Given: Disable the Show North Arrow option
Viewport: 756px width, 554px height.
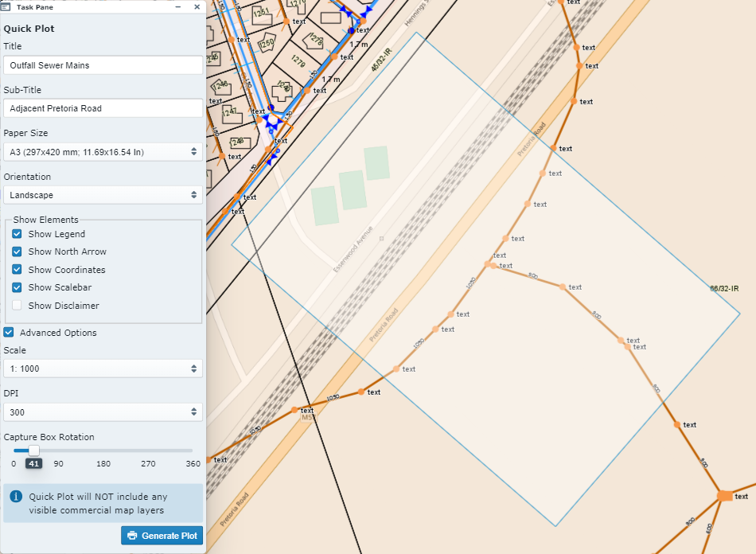Looking at the screenshot, I should [17, 252].
